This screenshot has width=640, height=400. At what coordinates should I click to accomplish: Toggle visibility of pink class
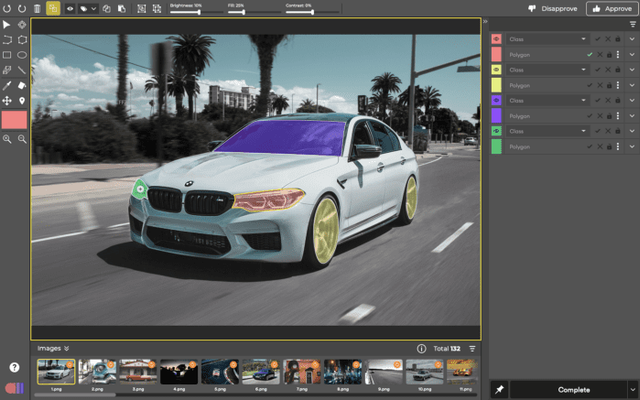[x=496, y=39]
